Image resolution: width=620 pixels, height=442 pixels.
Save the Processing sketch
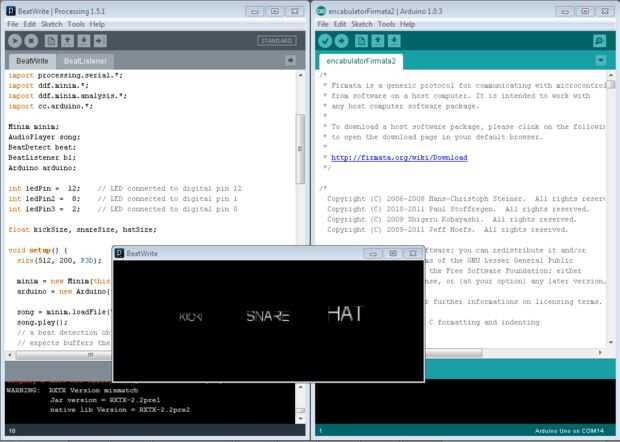[x=83, y=41]
